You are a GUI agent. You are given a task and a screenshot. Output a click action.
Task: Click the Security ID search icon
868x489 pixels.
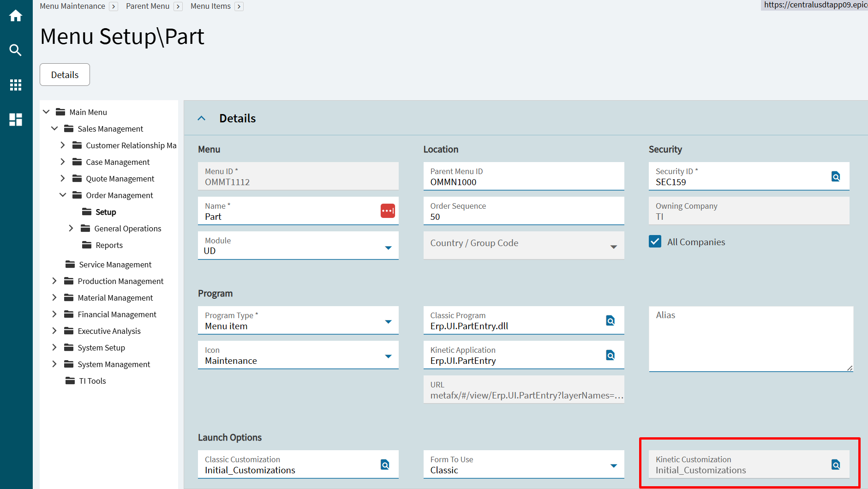tap(836, 176)
